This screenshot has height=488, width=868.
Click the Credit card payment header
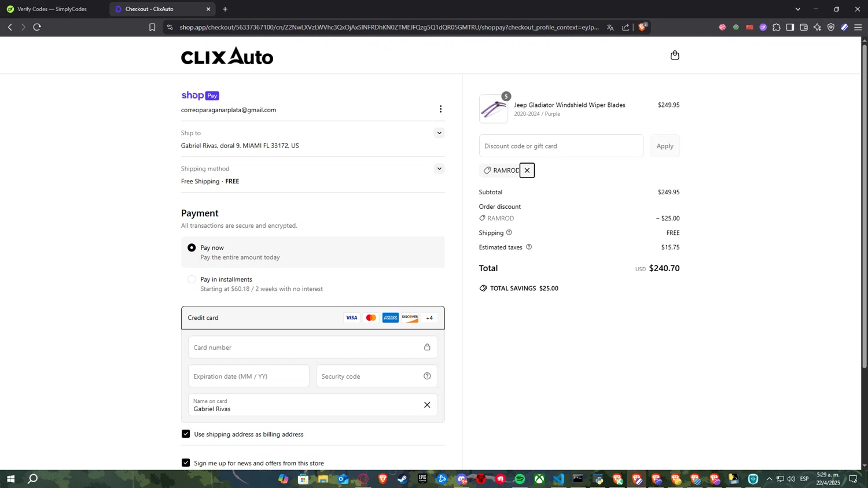click(313, 317)
